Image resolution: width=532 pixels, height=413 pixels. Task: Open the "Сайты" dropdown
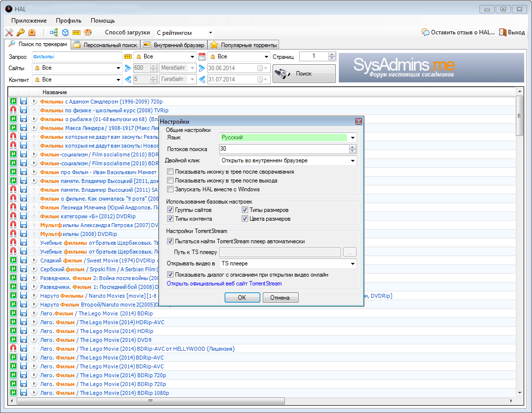(77, 68)
